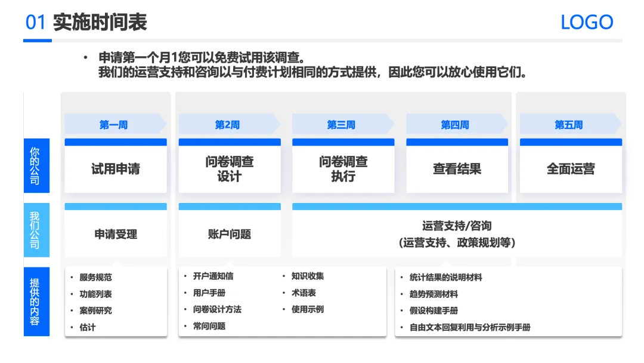The image size is (644, 363).
Task: Click the line 申请第一个月1您可以免费试用该调查
Action: tap(202, 57)
